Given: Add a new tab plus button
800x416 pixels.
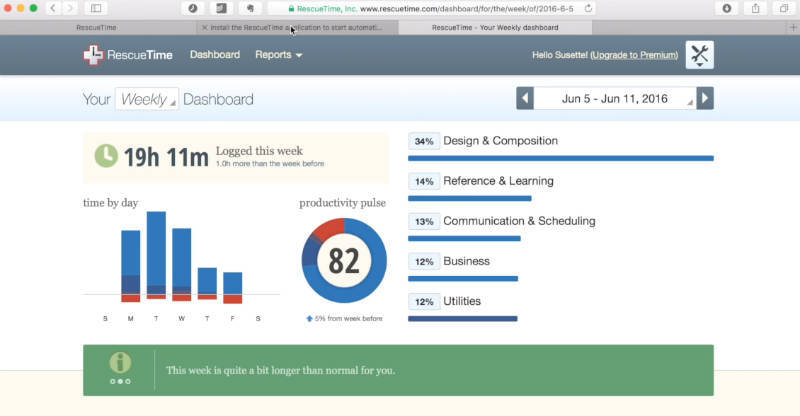Looking at the screenshot, I should 793,28.
